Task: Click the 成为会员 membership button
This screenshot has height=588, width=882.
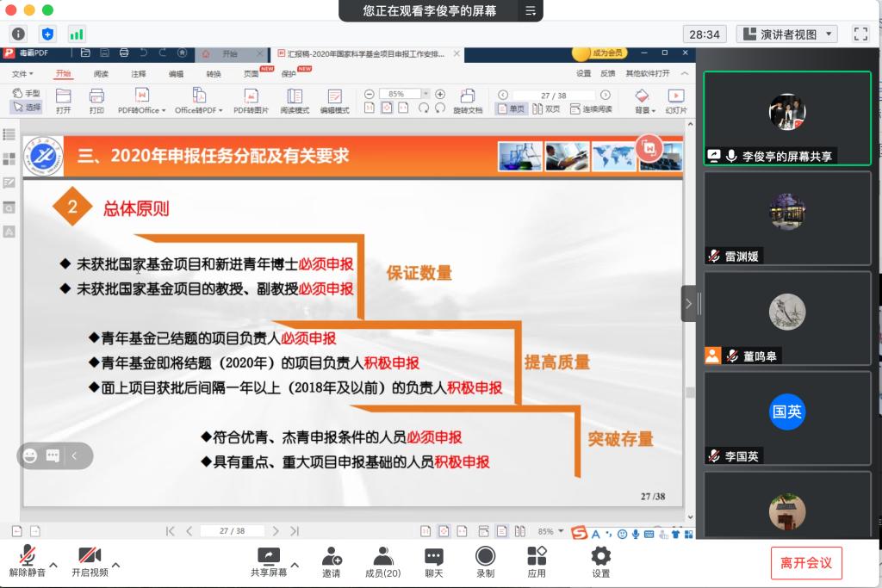Action: click(599, 53)
